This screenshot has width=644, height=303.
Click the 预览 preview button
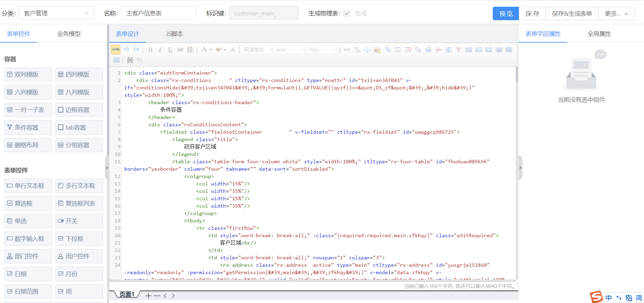[506, 13]
